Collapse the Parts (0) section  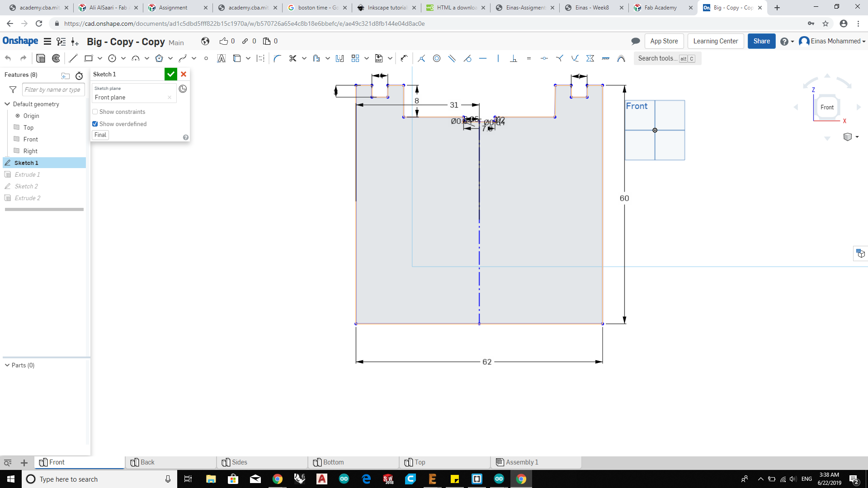click(7, 365)
